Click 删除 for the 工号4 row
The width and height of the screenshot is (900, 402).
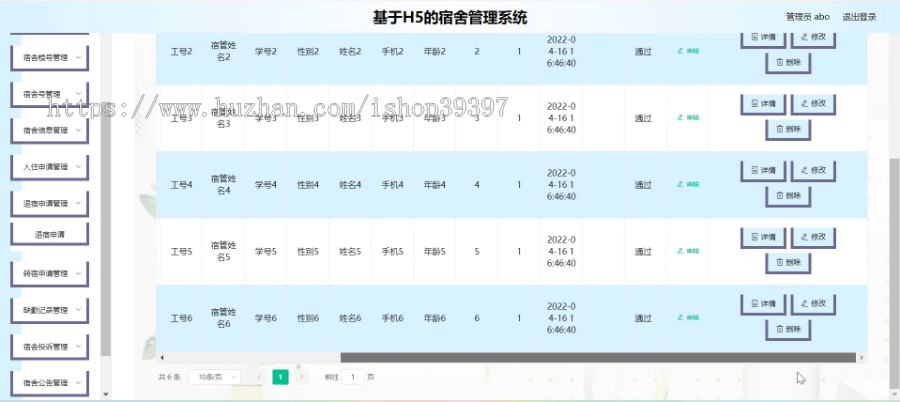(788, 196)
